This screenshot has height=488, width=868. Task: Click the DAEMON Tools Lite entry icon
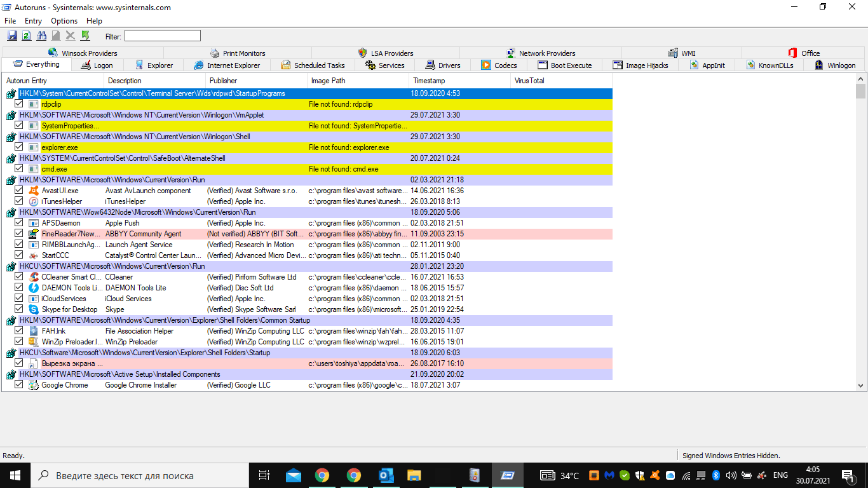(34, 288)
